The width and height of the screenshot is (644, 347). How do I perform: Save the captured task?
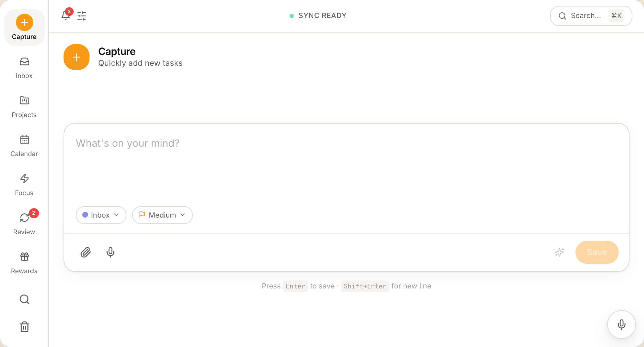(597, 252)
